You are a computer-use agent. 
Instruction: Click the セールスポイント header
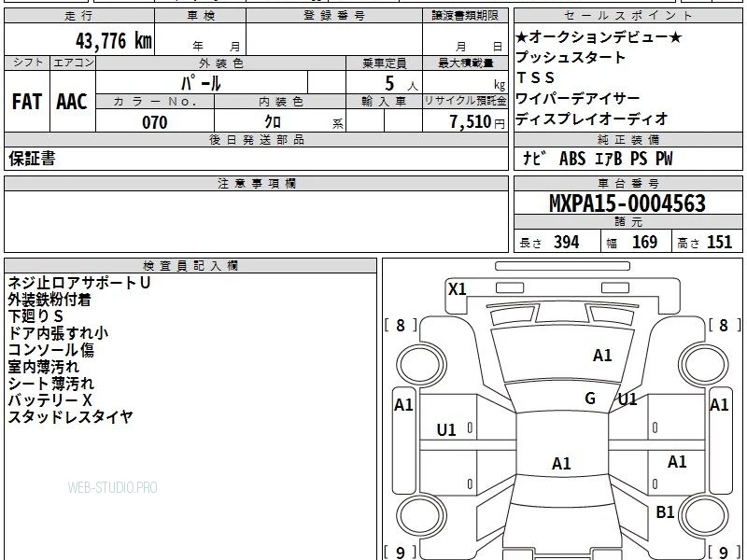click(x=628, y=16)
